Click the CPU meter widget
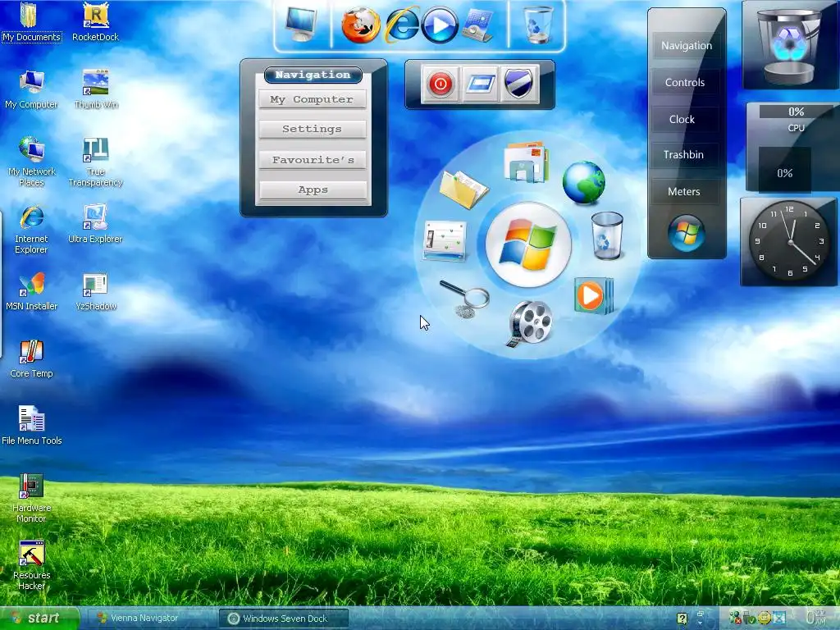Viewport: 840px width, 630px height. 793,148
